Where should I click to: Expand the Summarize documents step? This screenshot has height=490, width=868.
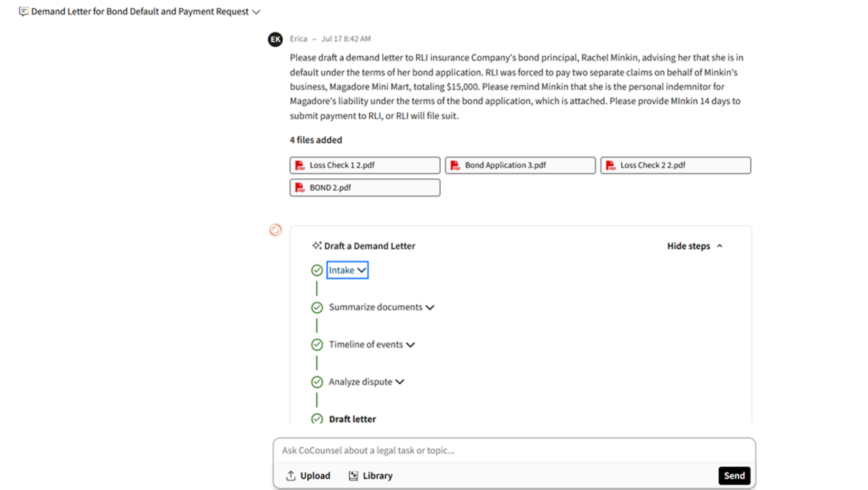(x=381, y=307)
